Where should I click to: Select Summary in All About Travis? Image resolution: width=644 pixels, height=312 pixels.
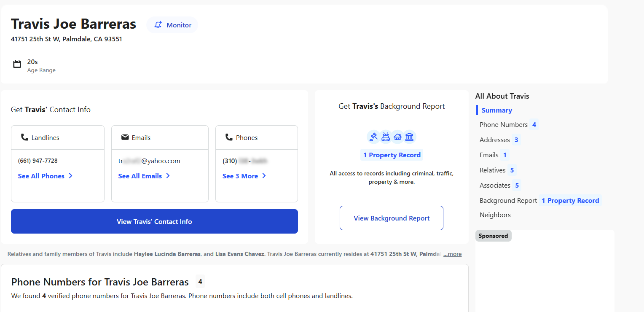(496, 110)
